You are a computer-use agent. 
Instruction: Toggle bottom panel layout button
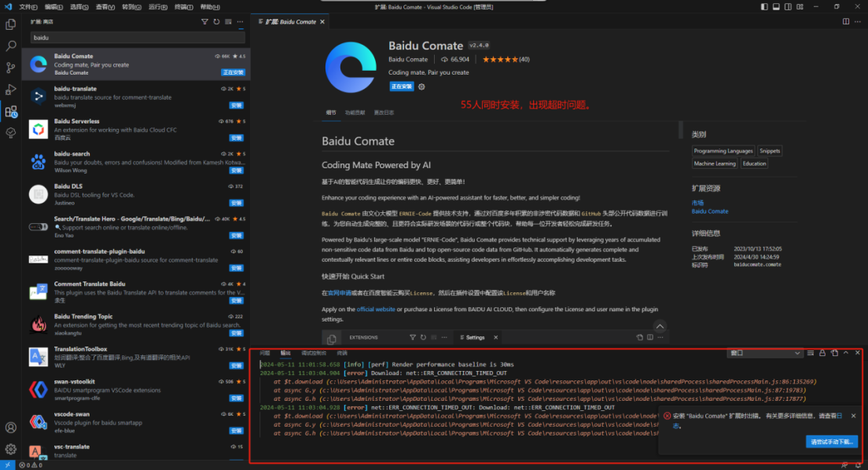pos(776,6)
